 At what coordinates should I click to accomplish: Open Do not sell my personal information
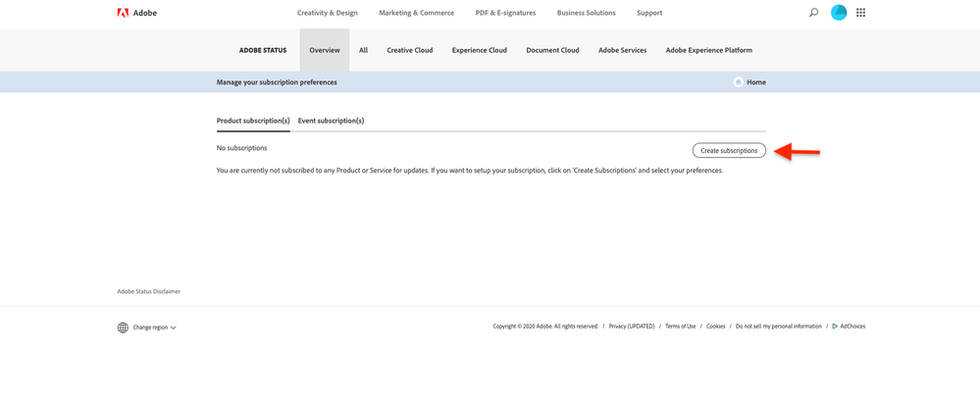[x=779, y=327]
